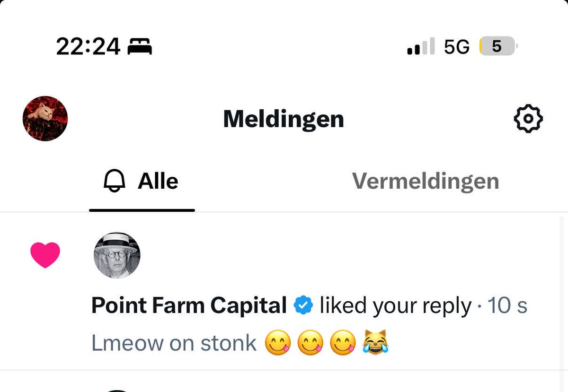The height and width of the screenshot is (392, 568).
Task: Tap your profile avatar with cat picture
Action: pos(45,119)
